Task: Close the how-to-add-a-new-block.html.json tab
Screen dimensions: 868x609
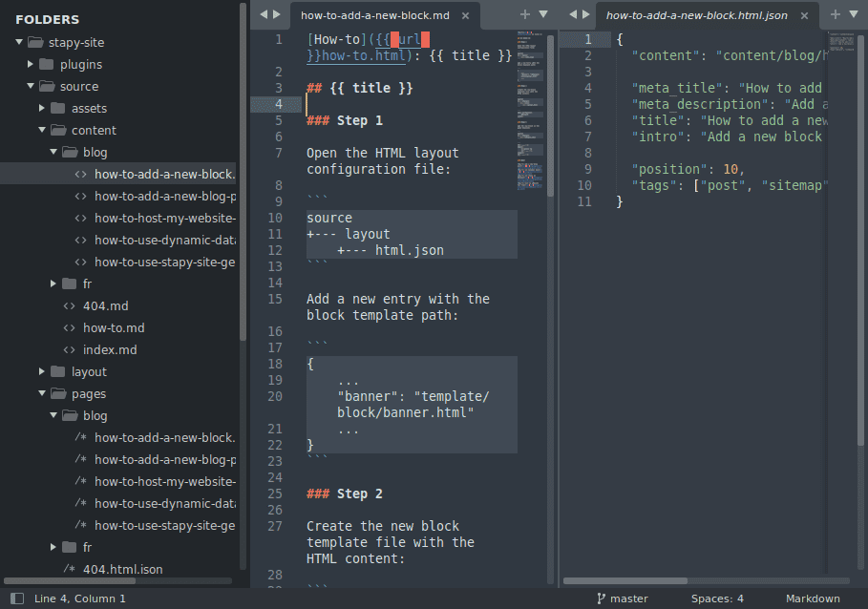Action: click(804, 16)
